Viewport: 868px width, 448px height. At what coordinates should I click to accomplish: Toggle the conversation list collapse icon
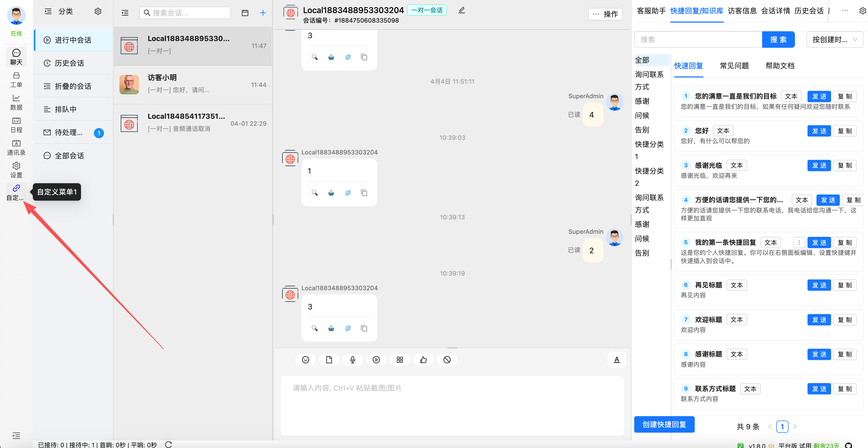pos(125,13)
